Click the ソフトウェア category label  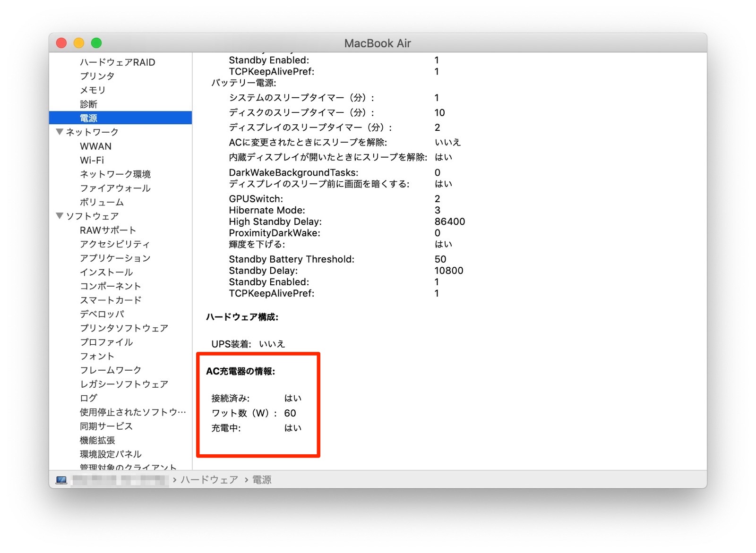tap(92, 216)
